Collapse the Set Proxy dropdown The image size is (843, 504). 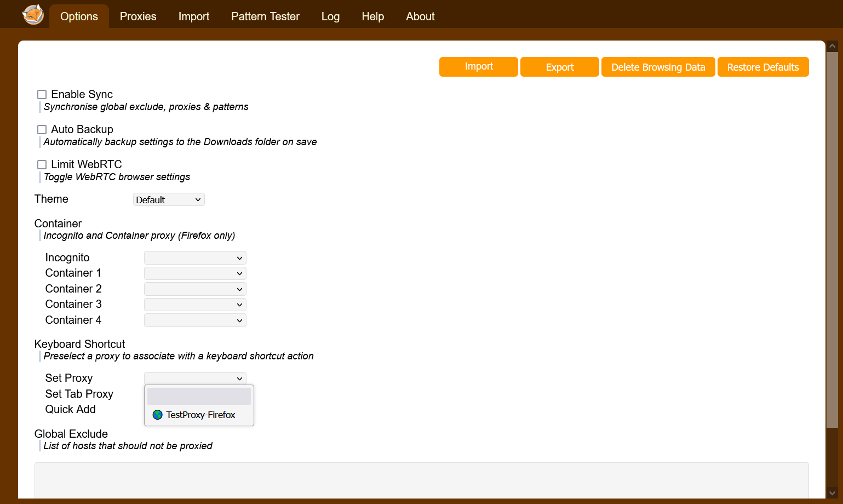point(195,378)
